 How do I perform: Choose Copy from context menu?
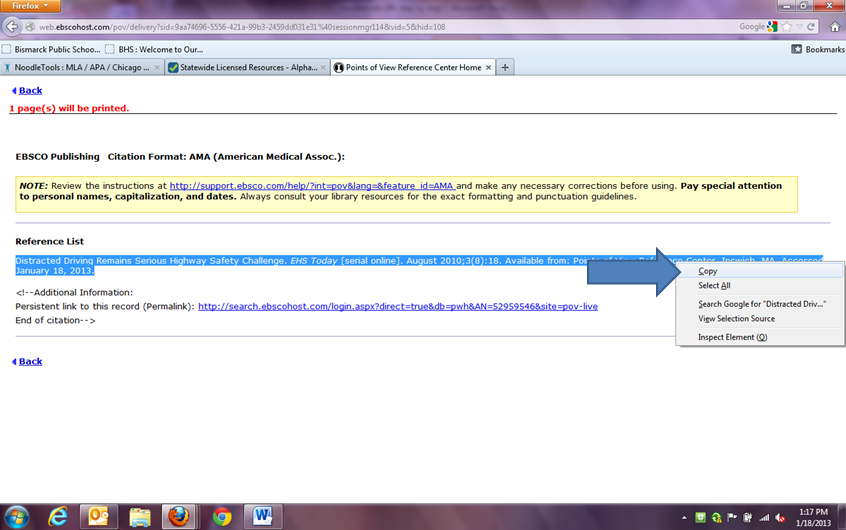(x=760, y=271)
